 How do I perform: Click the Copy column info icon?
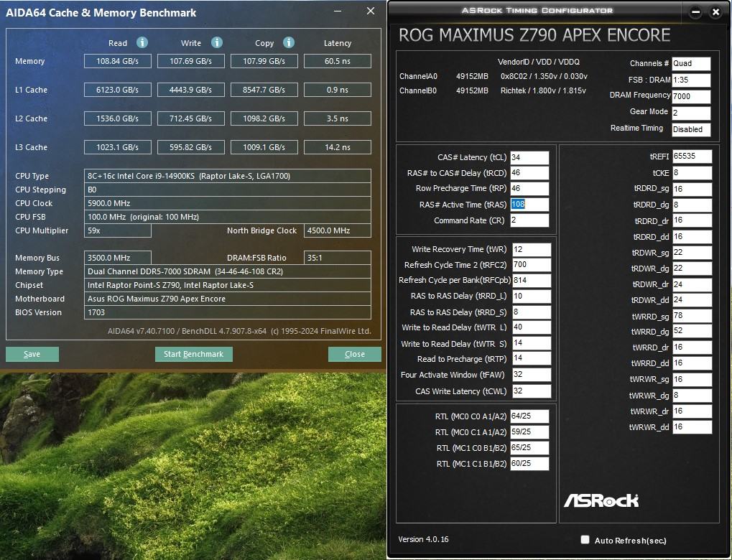point(289,42)
